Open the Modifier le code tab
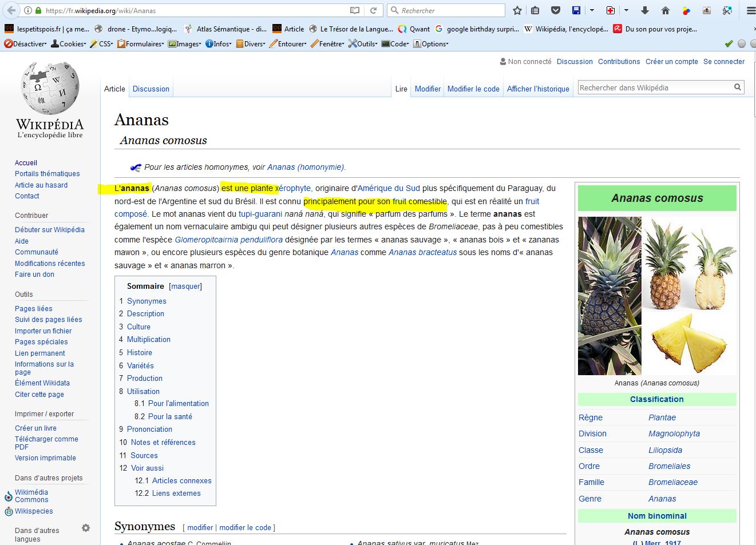 (x=473, y=89)
